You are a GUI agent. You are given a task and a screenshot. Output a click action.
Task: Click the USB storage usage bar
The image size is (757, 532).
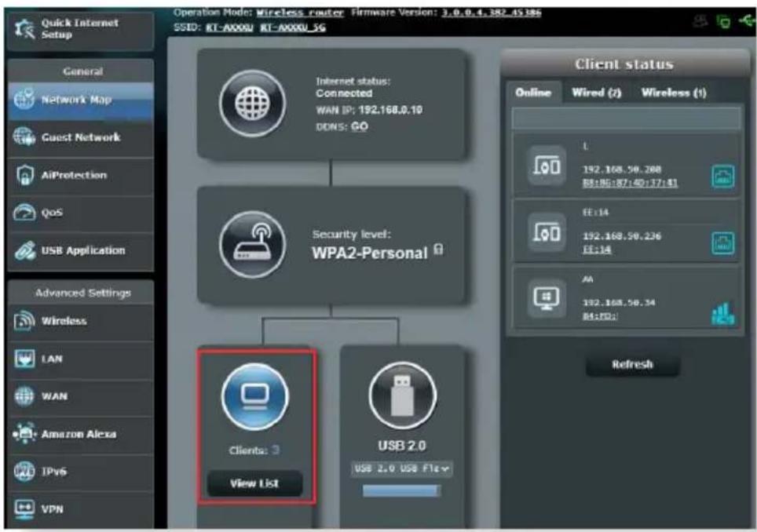402,491
